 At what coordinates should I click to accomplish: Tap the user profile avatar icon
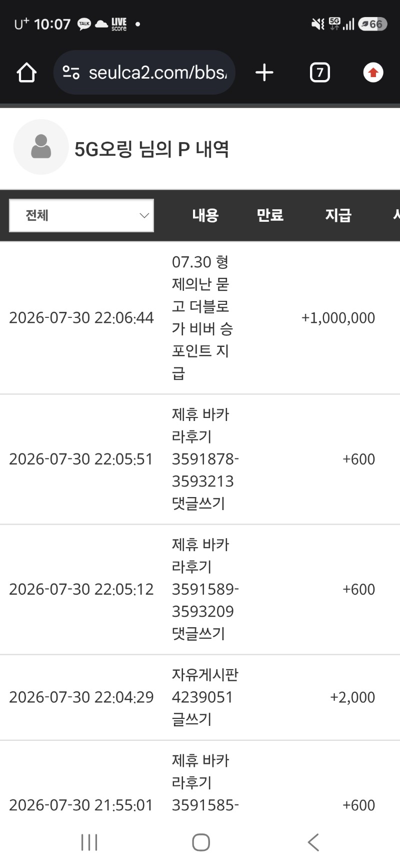41,147
